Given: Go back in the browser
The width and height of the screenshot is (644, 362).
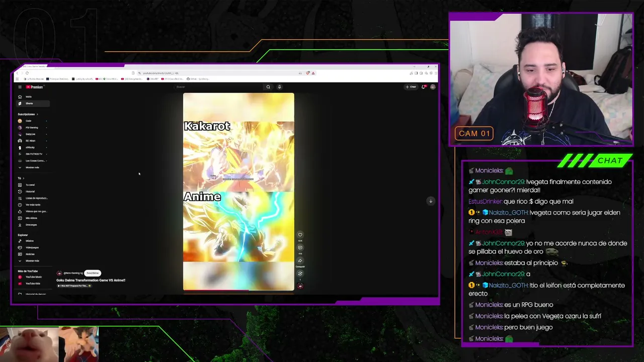Looking at the screenshot, I should tap(17, 73).
